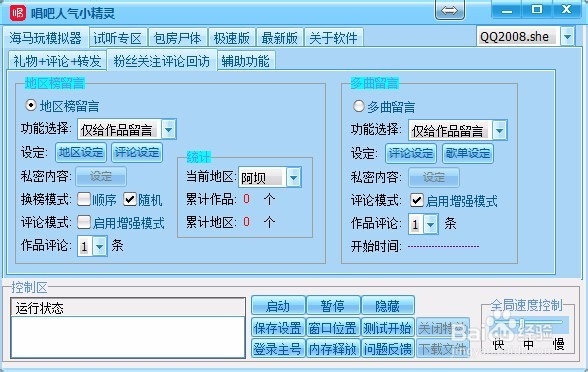Viewport: 588px width, 372px height.
Task: Open the 关于软件 tab
Action: click(x=333, y=38)
